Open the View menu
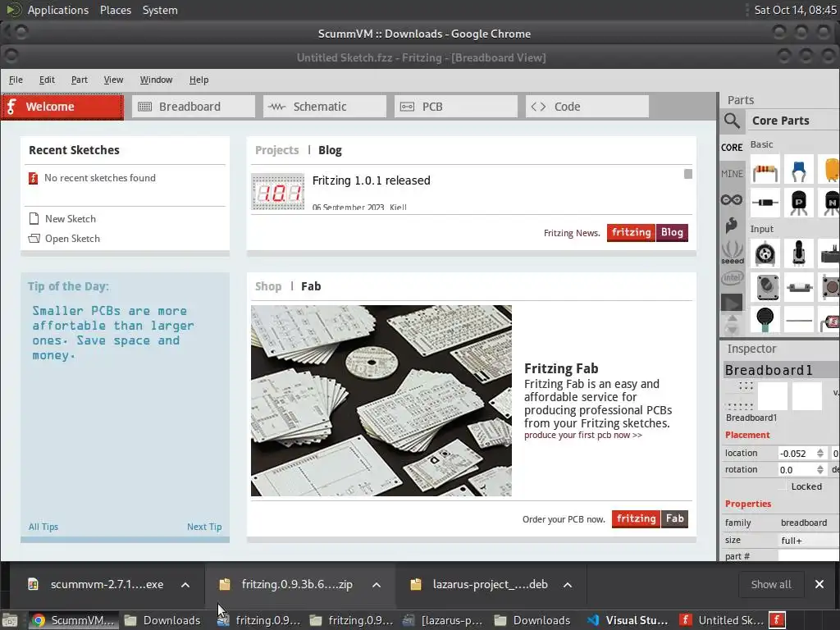840x630 pixels. (x=113, y=80)
